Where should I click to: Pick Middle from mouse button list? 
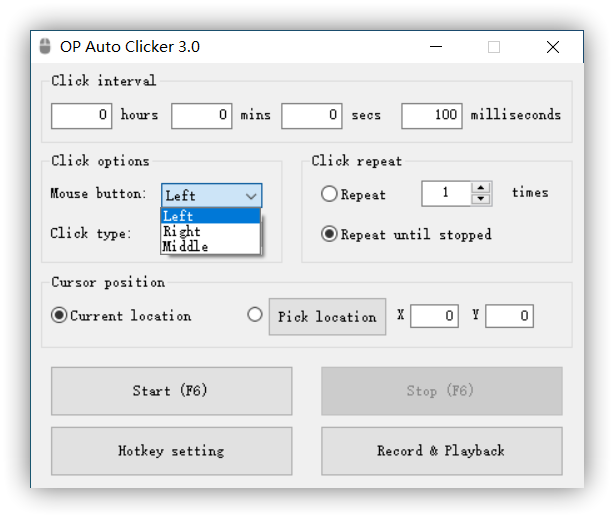coord(210,246)
